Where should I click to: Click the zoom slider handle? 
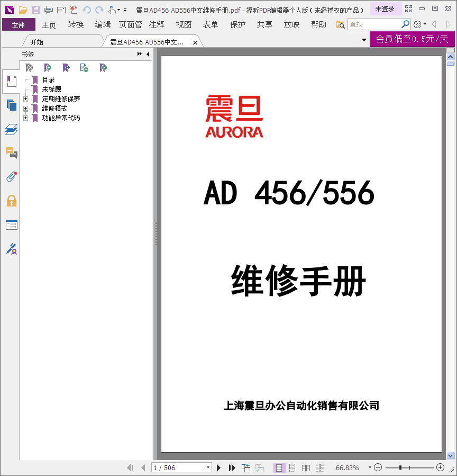400,468
